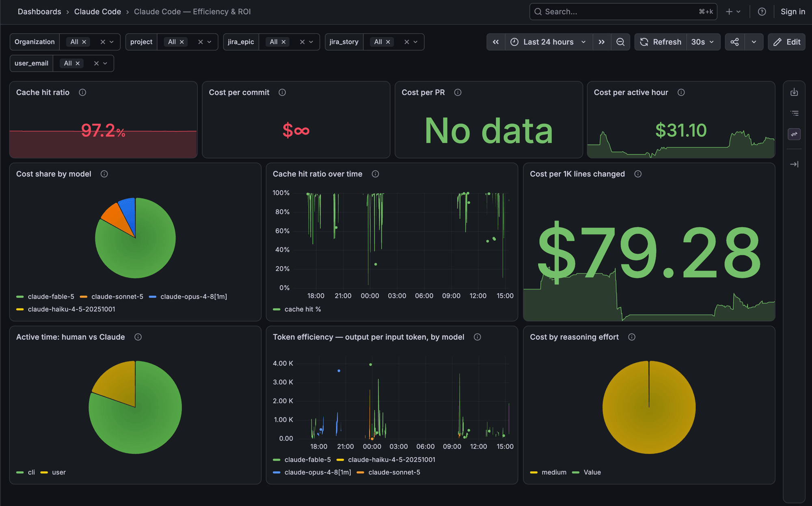Open the share options chevron dropdown

coord(754,42)
